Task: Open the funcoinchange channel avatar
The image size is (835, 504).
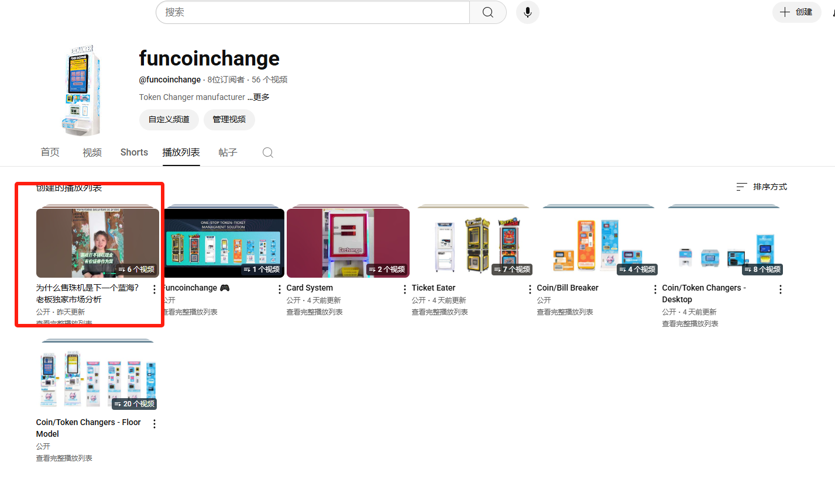Action: click(x=81, y=91)
